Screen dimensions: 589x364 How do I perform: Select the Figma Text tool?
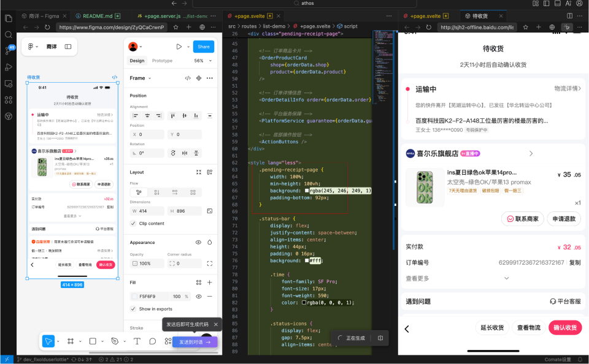137,341
